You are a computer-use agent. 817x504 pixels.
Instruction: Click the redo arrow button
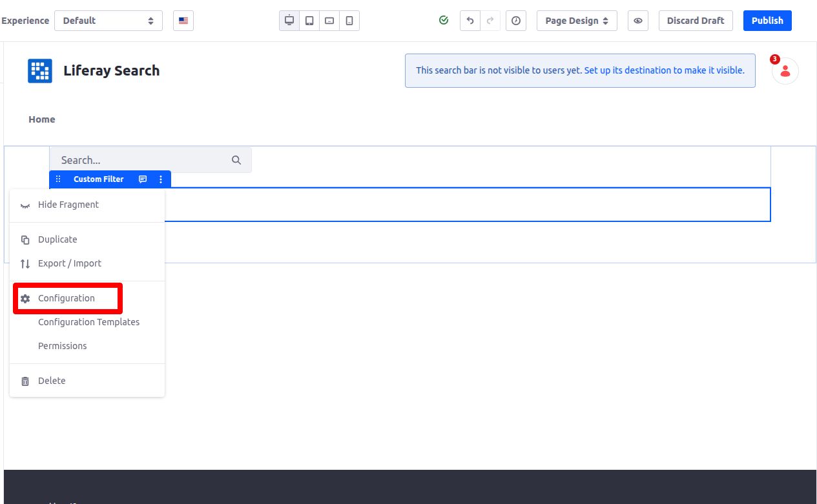pyautogui.click(x=490, y=21)
